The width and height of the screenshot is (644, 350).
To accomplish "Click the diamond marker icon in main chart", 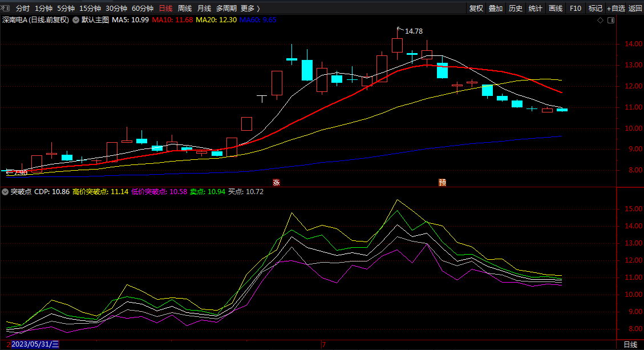I will click(600, 20).
